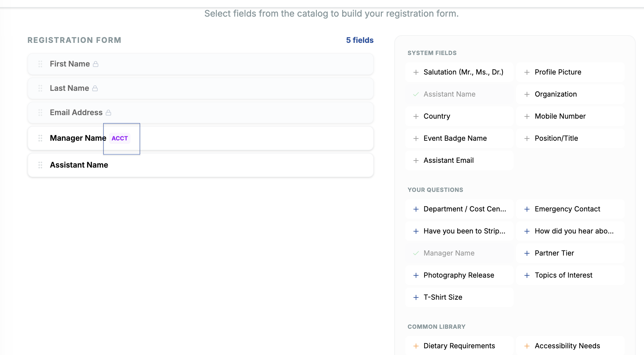Click the checkmark on catalog Manager Name
Screen dimensions: 644x355
tap(416, 253)
